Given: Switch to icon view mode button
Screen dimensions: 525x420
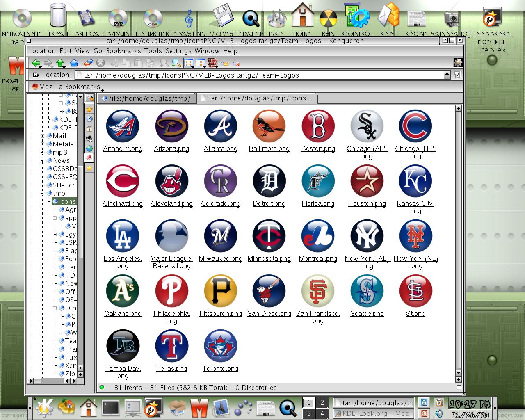Looking at the screenshot, I should point(189,63).
